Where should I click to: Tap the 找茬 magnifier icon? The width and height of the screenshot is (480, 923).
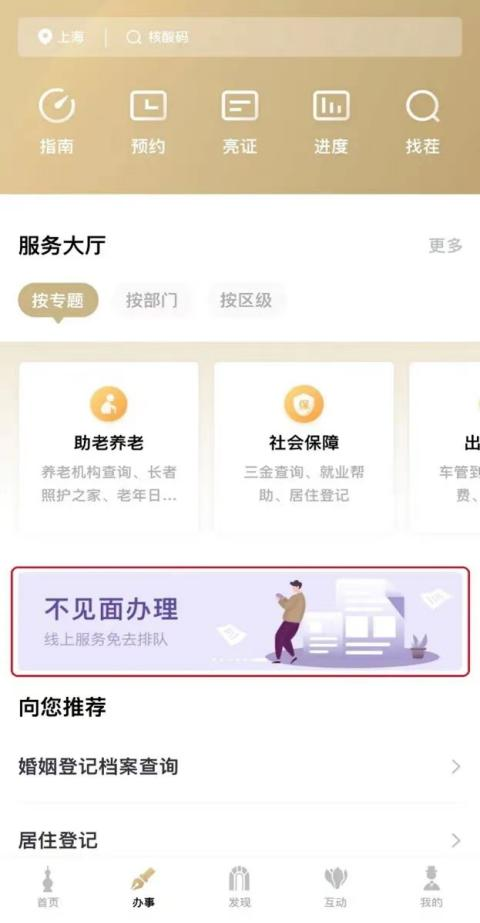pyautogui.click(x=423, y=107)
